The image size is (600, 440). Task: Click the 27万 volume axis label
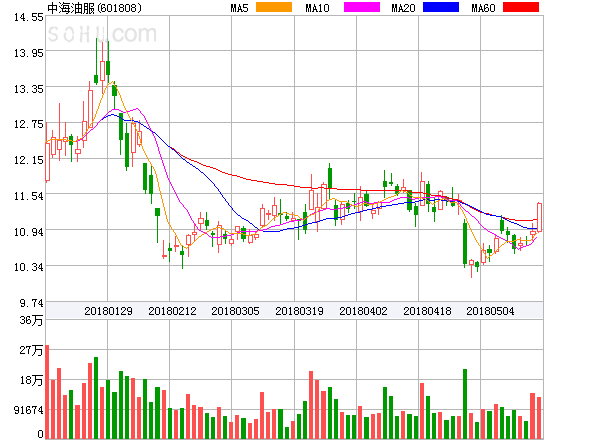[31, 350]
